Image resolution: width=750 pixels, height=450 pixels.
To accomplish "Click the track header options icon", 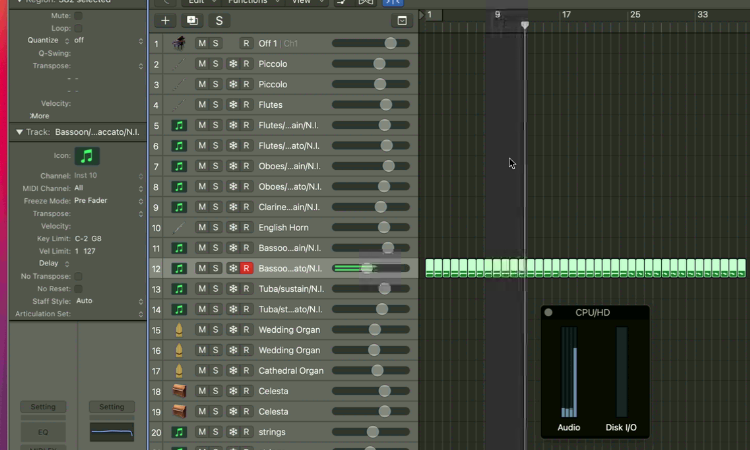I will (x=402, y=21).
